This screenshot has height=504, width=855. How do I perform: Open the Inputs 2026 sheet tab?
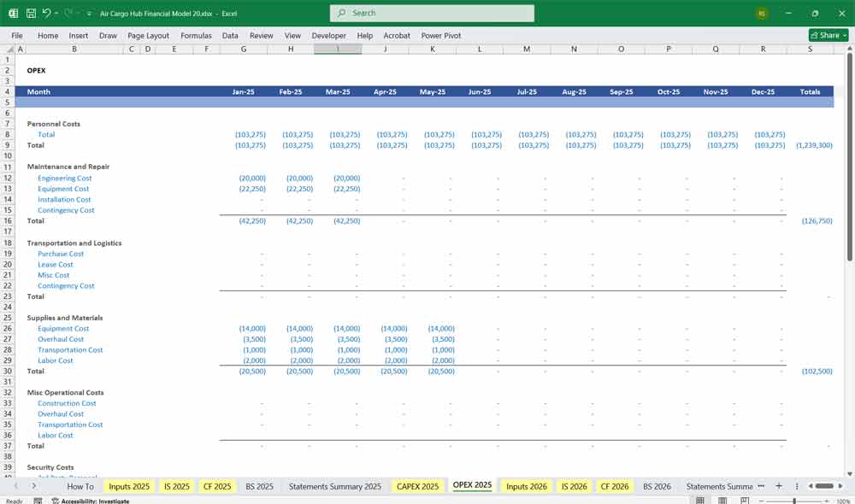[526, 486]
